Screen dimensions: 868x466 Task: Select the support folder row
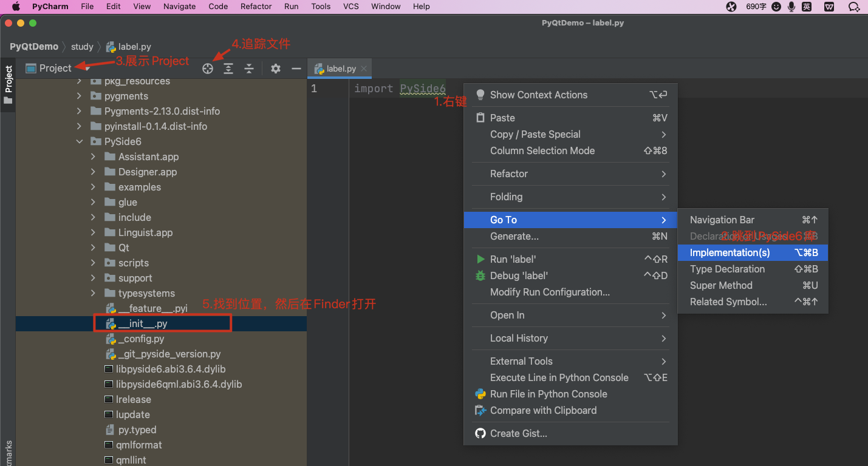[x=161, y=279]
